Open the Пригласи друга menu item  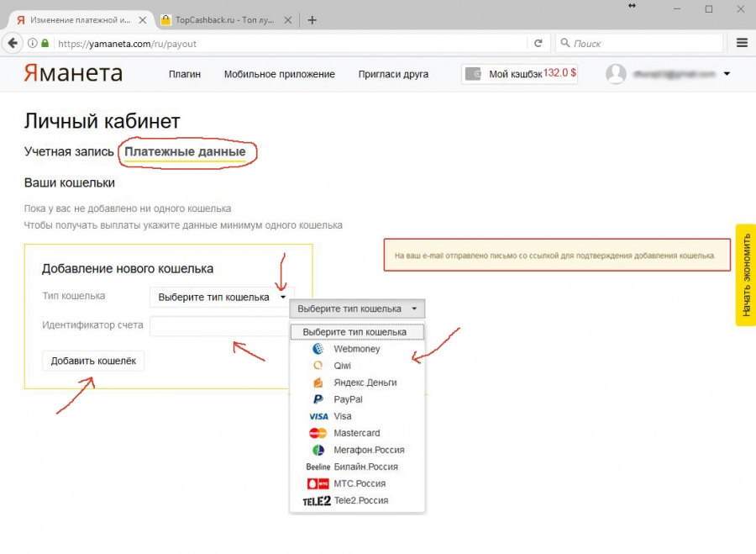coord(393,74)
